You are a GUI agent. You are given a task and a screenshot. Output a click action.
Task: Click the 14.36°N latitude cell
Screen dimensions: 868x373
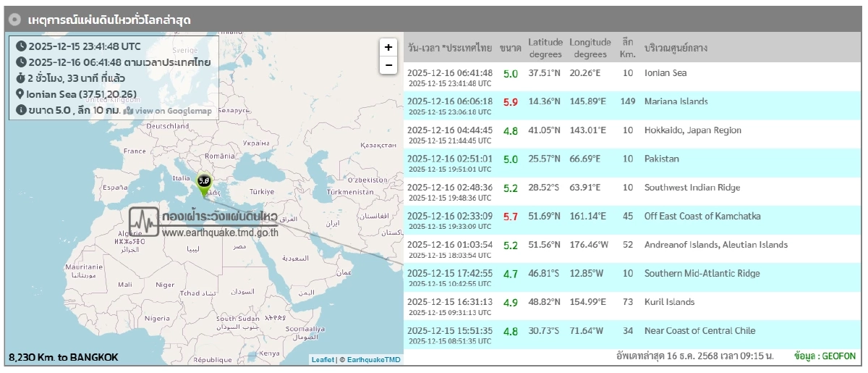coord(545,102)
